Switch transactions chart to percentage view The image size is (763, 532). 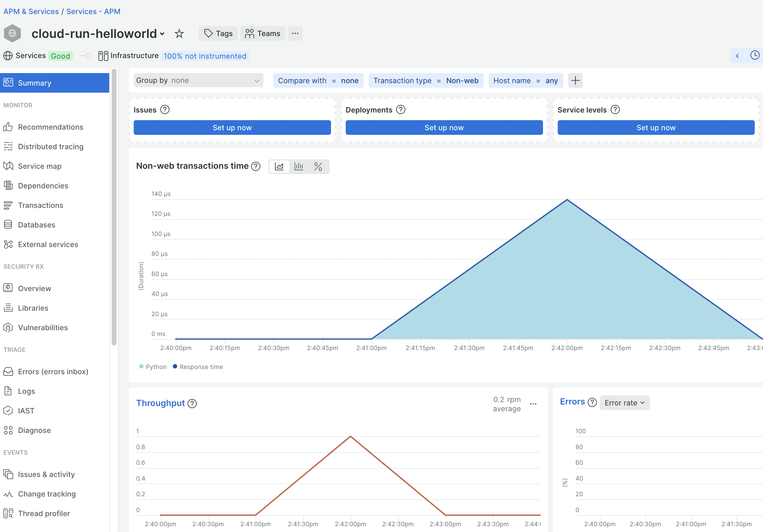coord(318,166)
